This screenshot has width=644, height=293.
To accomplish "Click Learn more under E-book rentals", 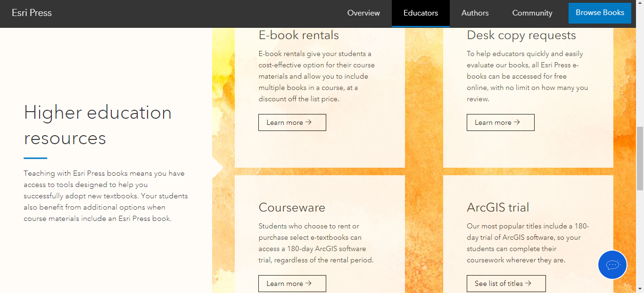I will pos(292,122).
